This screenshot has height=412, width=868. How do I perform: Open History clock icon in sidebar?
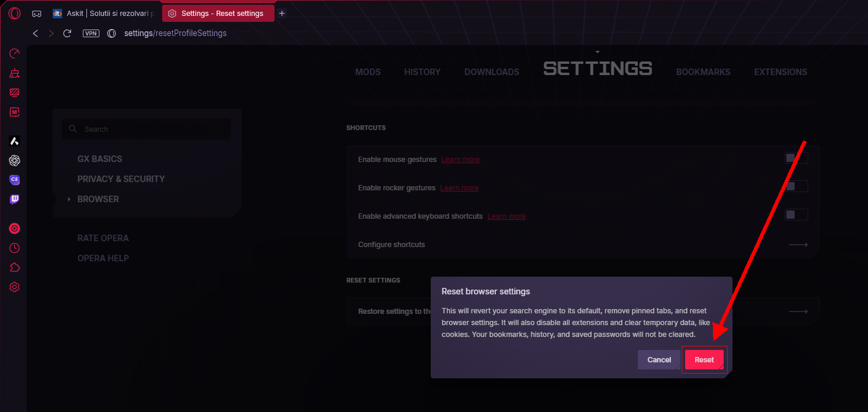(x=15, y=248)
